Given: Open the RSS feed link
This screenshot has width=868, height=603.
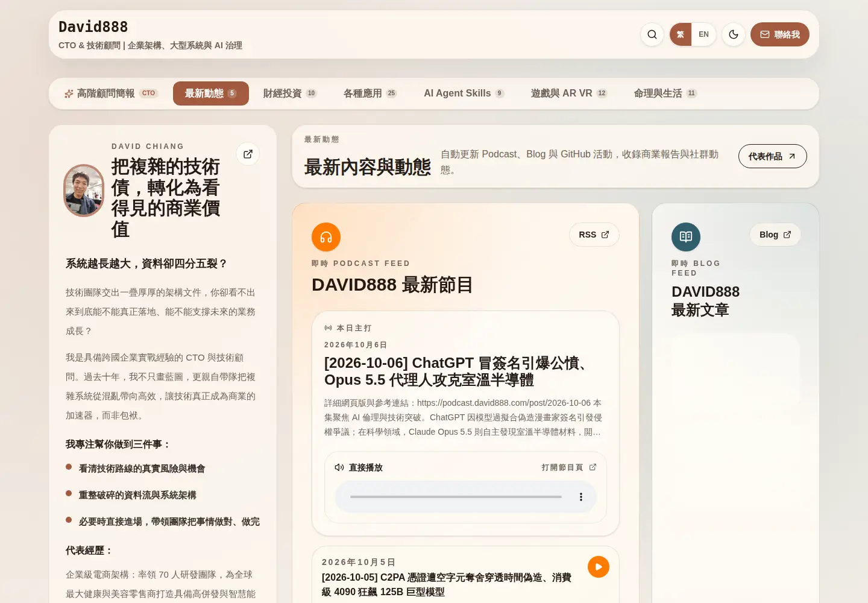Looking at the screenshot, I should pos(594,235).
